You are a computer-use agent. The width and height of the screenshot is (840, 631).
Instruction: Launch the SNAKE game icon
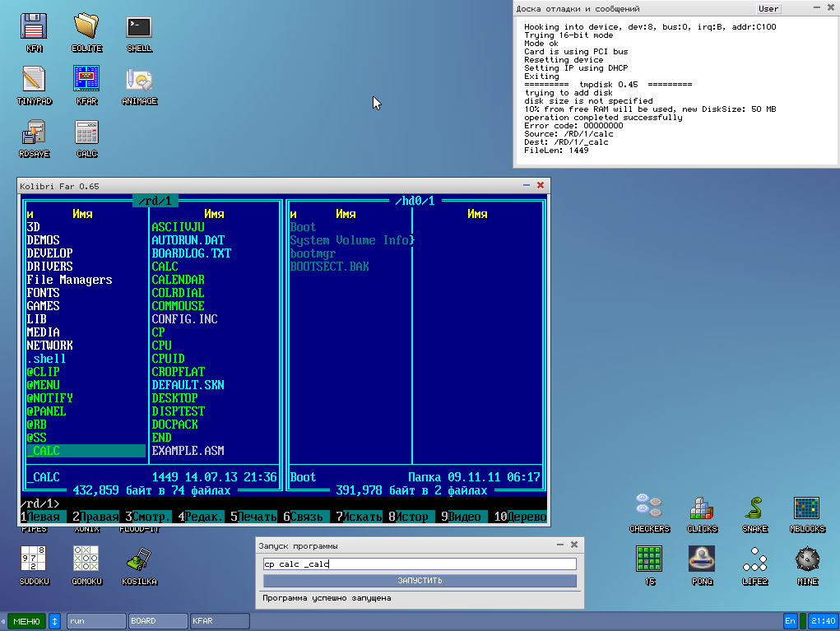754,509
